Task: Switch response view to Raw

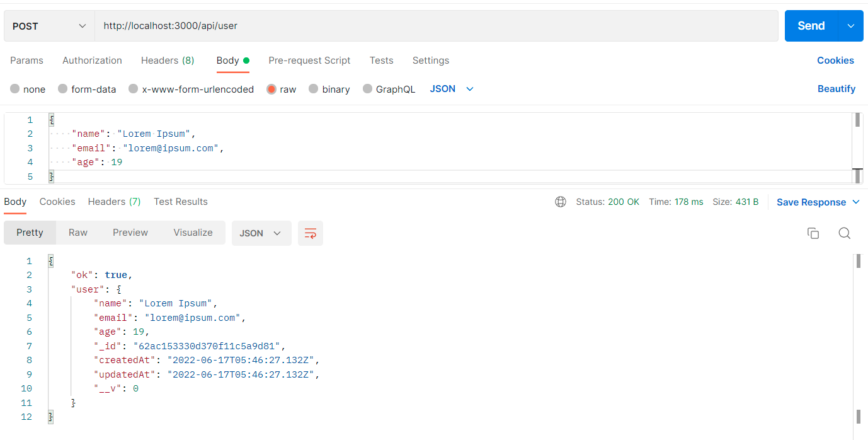Action: tap(77, 233)
